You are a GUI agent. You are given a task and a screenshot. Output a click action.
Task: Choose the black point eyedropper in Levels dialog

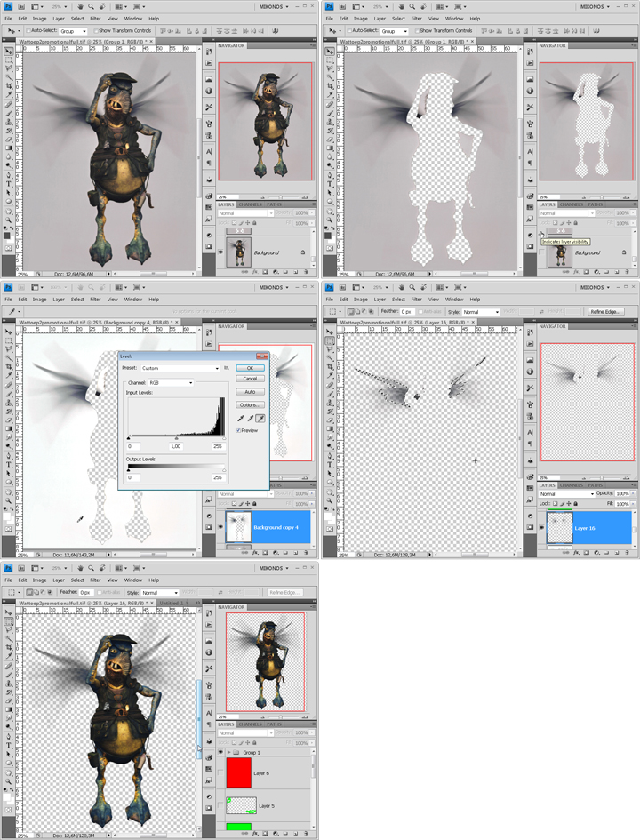pos(241,419)
